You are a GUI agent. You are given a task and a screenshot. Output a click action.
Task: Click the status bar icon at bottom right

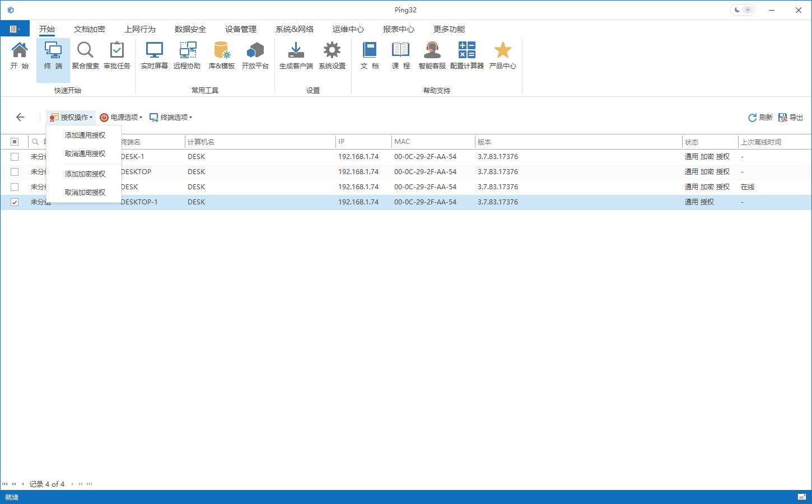(802, 497)
